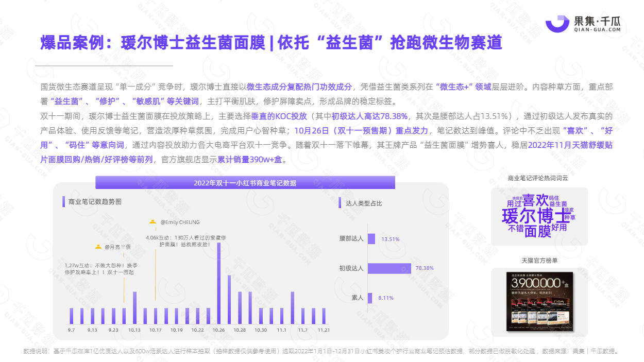Click the 10.30 date axis label

pos(261,330)
